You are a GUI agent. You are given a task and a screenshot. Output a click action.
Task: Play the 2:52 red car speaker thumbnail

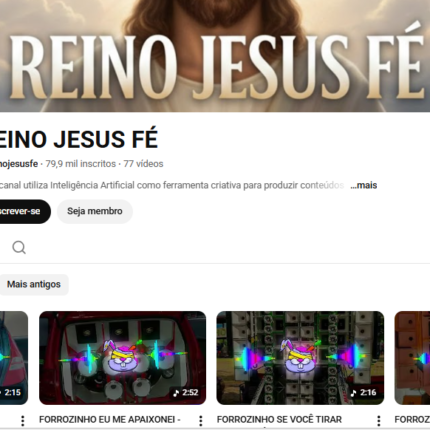122,358
